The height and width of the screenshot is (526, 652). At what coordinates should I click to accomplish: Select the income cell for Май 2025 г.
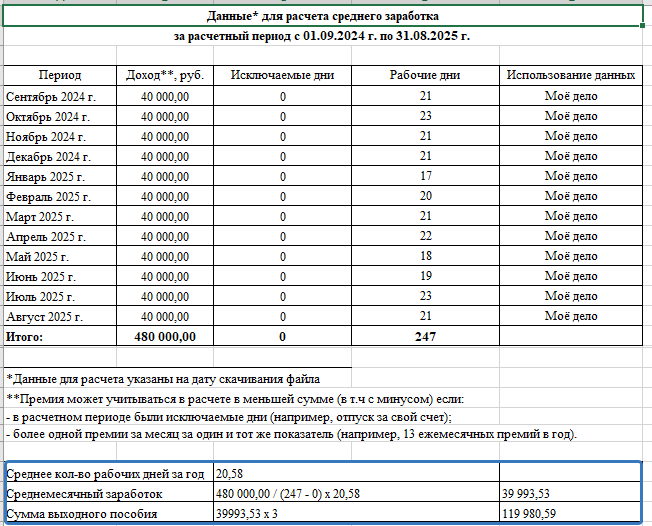tap(165, 256)
